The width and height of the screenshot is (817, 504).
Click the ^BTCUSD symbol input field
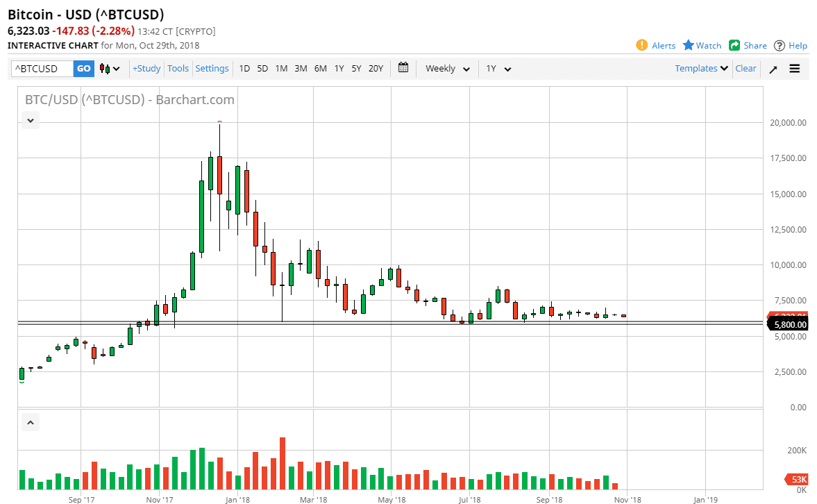pyautogui.click(x=40, y=68)
